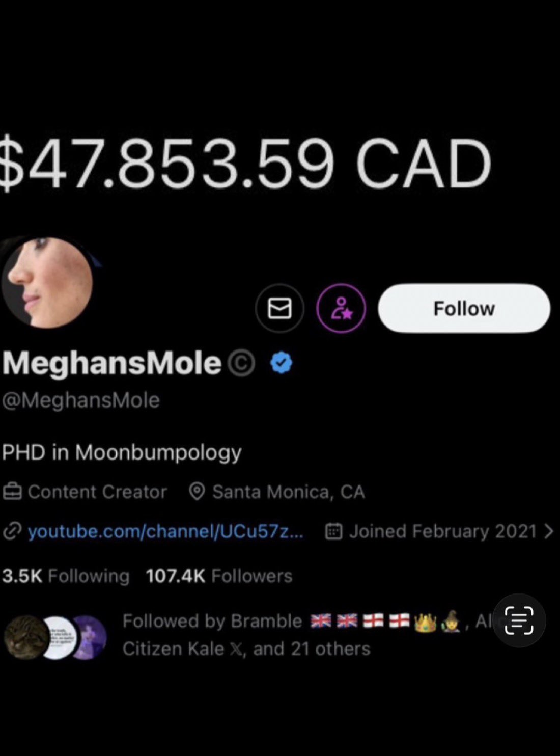This screenshot has height=756, width=560.
Task: Tap the purple avatar in followed-by row
Action: 89,637
